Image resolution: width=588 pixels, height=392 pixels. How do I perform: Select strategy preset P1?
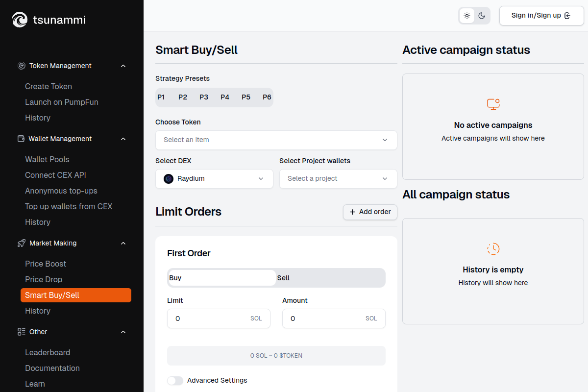click(161, 98)
